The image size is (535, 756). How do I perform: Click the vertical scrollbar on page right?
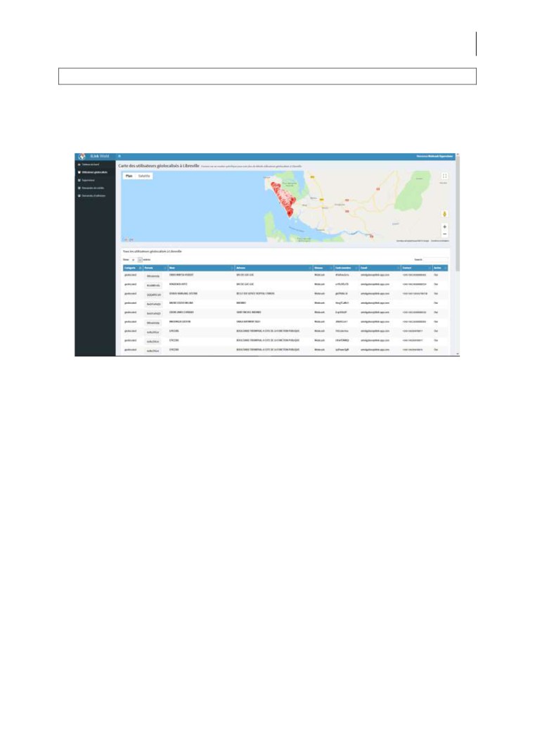(458, 211)
